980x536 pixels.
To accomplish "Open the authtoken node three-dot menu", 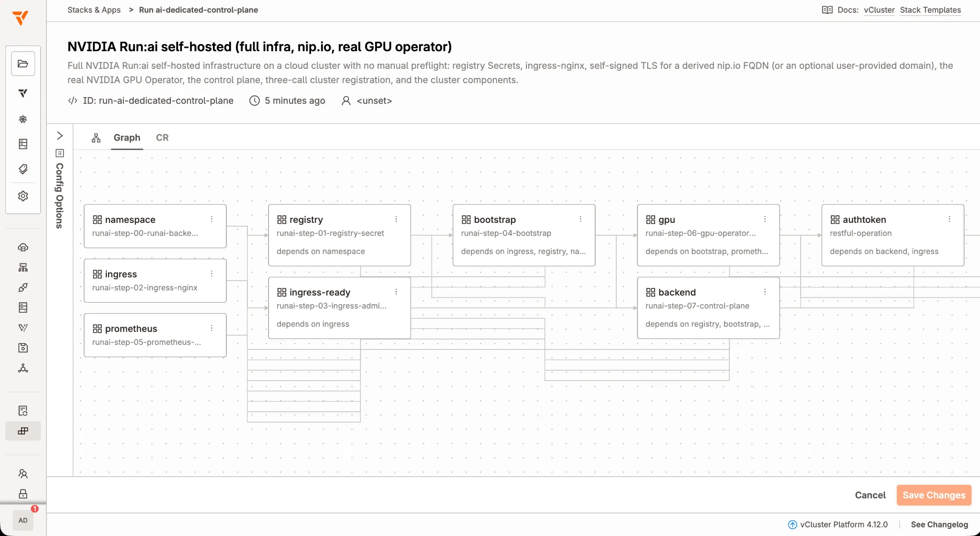I will [x=949, y=219].
